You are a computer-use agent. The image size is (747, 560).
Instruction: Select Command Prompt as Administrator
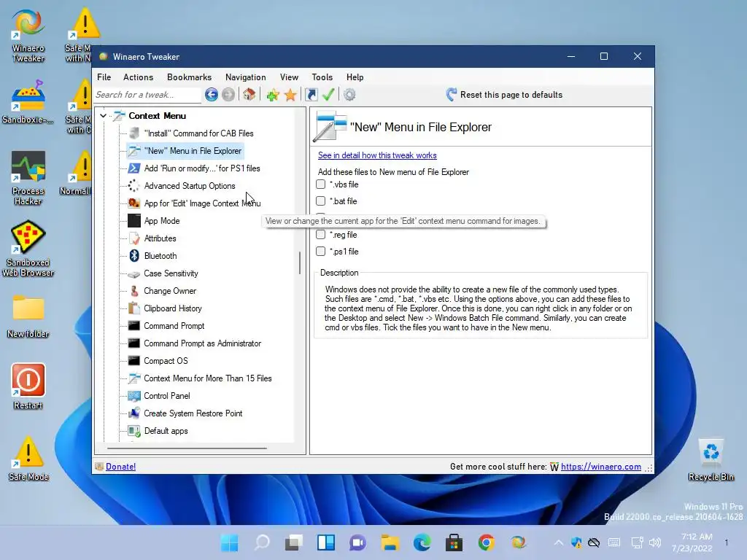[x=203, y=343]
